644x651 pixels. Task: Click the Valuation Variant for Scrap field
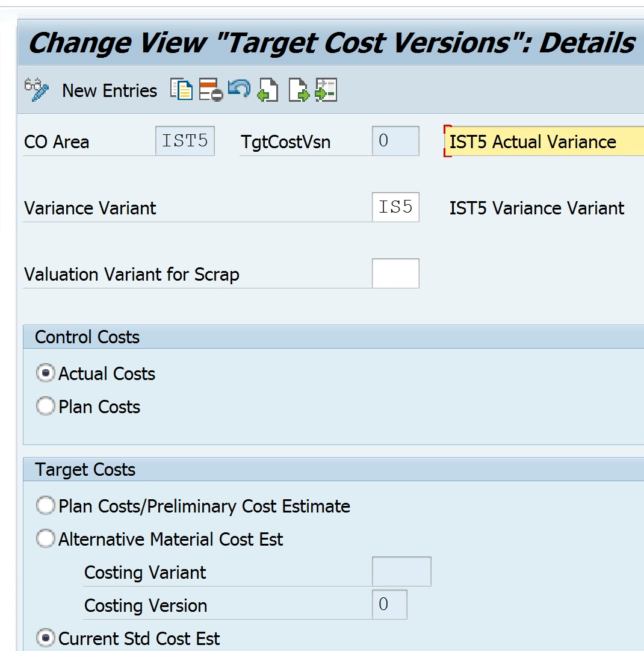coord(395,274)
